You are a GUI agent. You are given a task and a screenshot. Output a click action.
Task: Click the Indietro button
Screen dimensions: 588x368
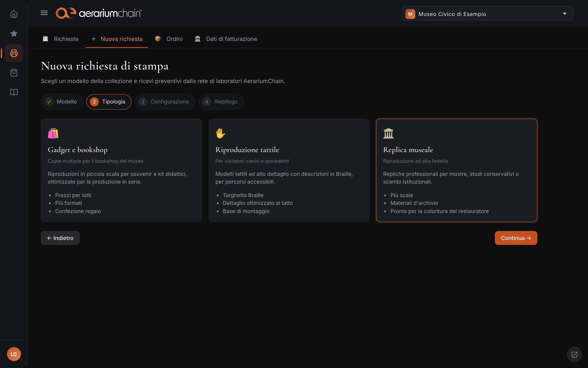[60, 238]
